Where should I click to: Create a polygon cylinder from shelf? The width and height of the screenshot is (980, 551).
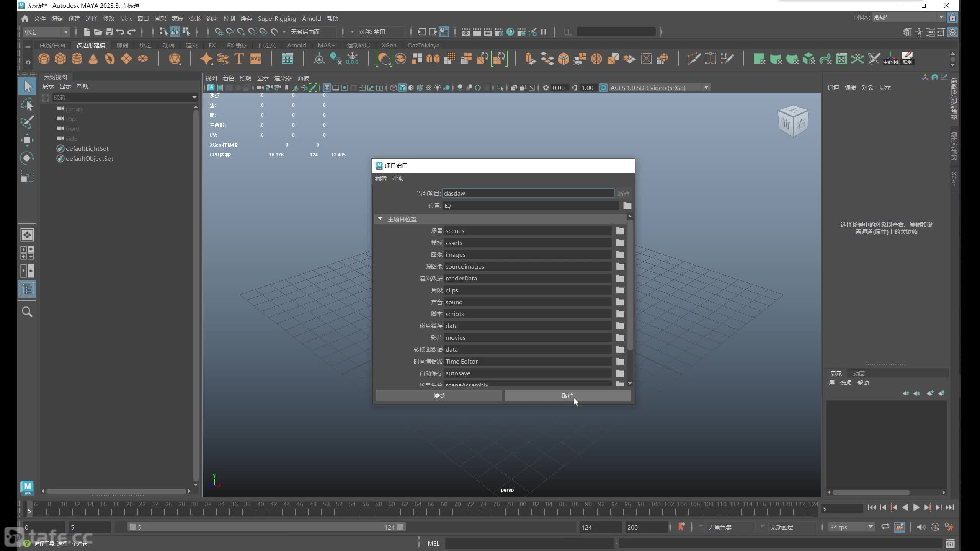click(77, 59)
